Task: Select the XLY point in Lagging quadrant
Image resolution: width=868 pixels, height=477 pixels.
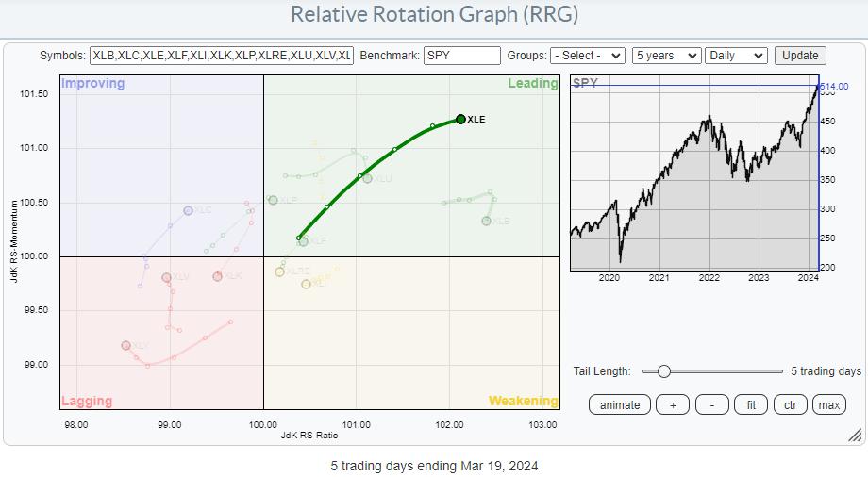Action: pos(126,346)
